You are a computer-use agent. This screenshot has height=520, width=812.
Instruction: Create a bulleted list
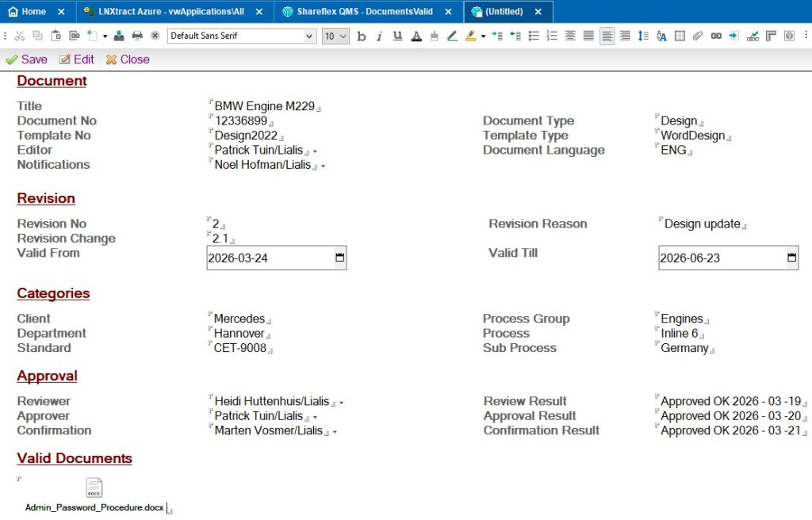click(534, 36)
